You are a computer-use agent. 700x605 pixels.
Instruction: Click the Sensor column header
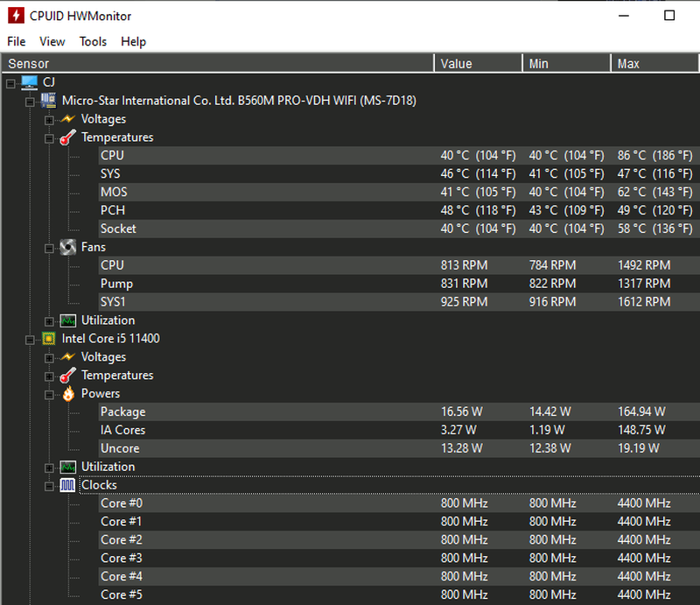[217, 63]
